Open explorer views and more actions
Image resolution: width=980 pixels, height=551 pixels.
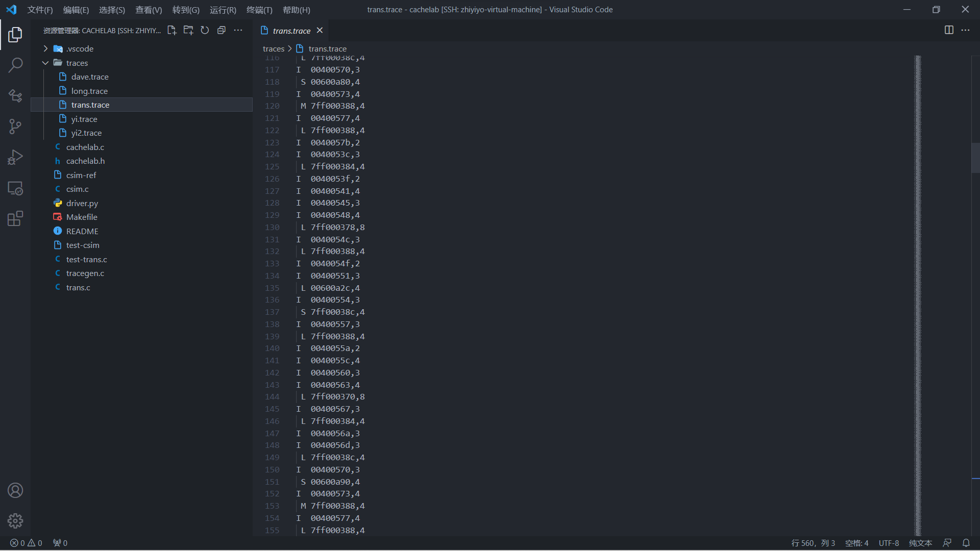coord(238,31)
